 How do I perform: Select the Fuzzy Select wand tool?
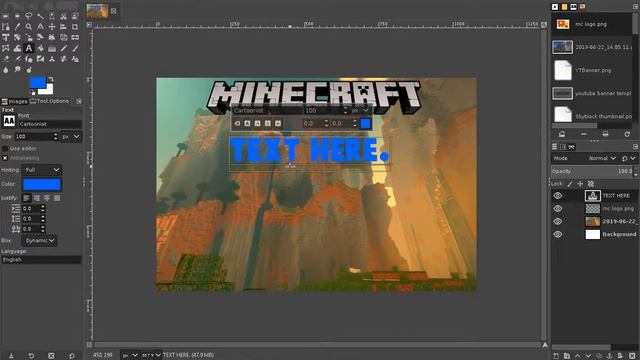(40, 16)
